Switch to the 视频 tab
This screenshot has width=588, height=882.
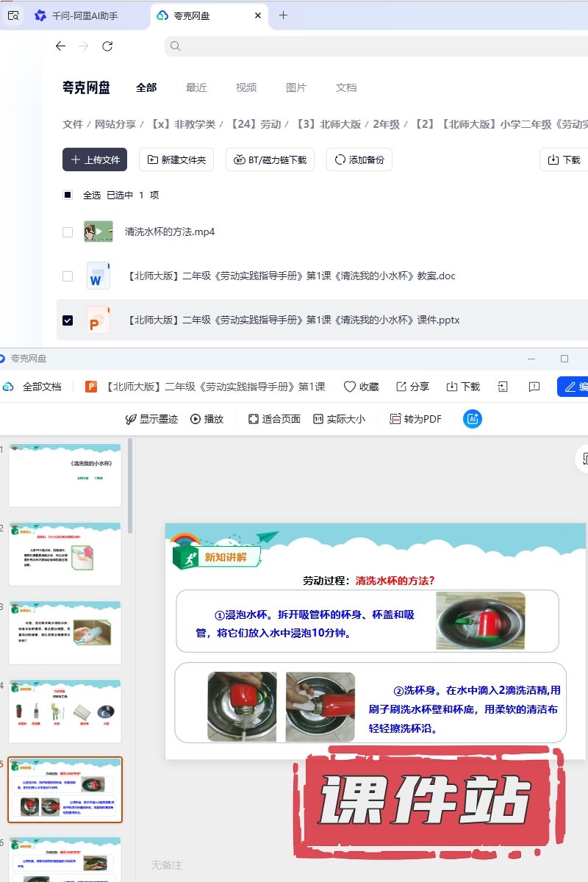click(246, 87)
